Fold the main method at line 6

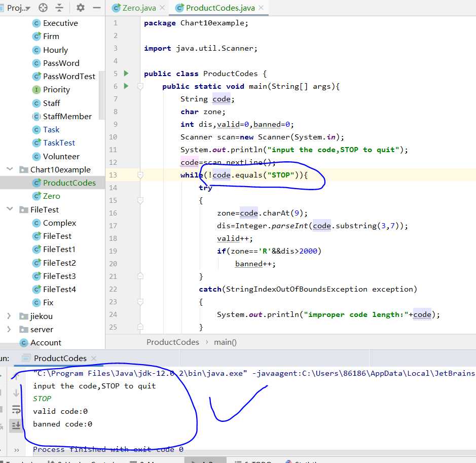(x=140, y=87)
